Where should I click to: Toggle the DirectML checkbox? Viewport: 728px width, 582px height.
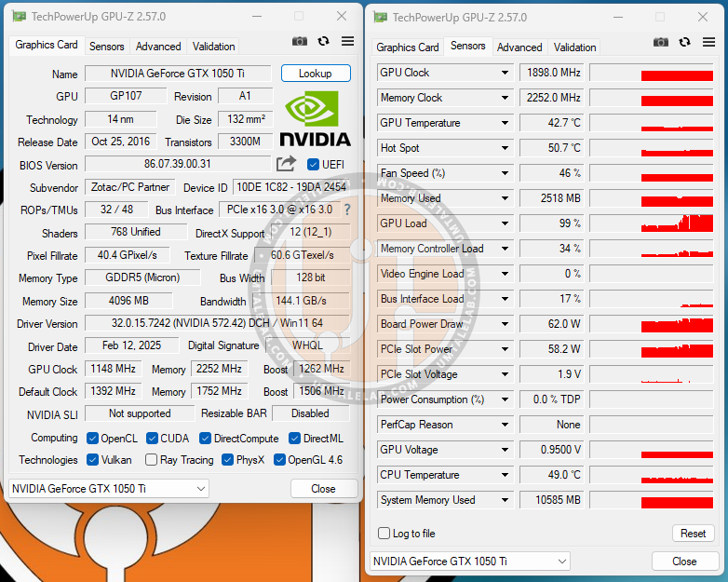click(294, 439)
